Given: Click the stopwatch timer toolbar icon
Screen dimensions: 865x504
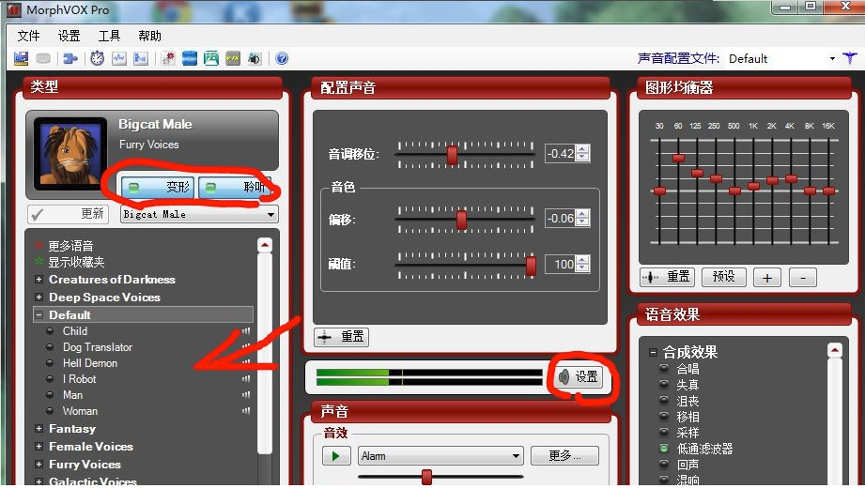Looking at the screenshot, I should pos(97,58).
